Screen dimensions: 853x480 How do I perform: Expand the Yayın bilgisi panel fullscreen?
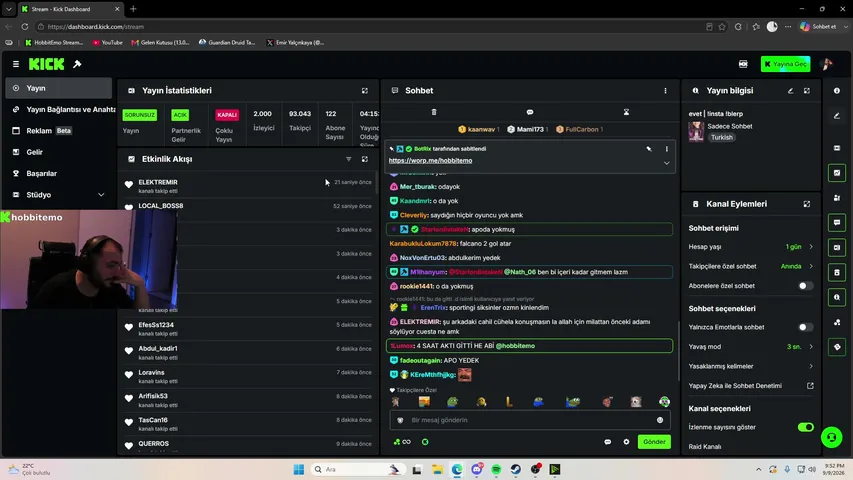coord(807,91)
